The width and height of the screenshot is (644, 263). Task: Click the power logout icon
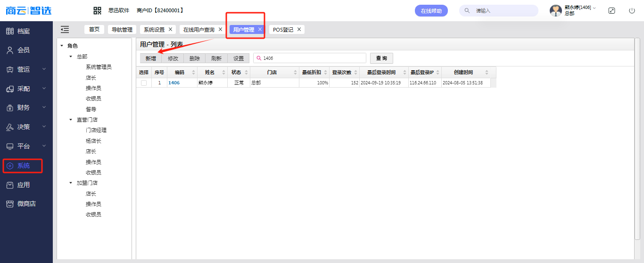point(632,10)
